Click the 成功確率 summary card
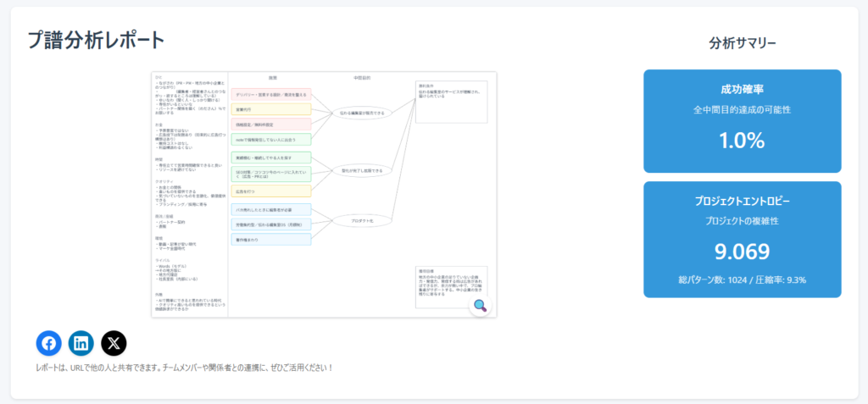868x404 pixels. point(742,120)
